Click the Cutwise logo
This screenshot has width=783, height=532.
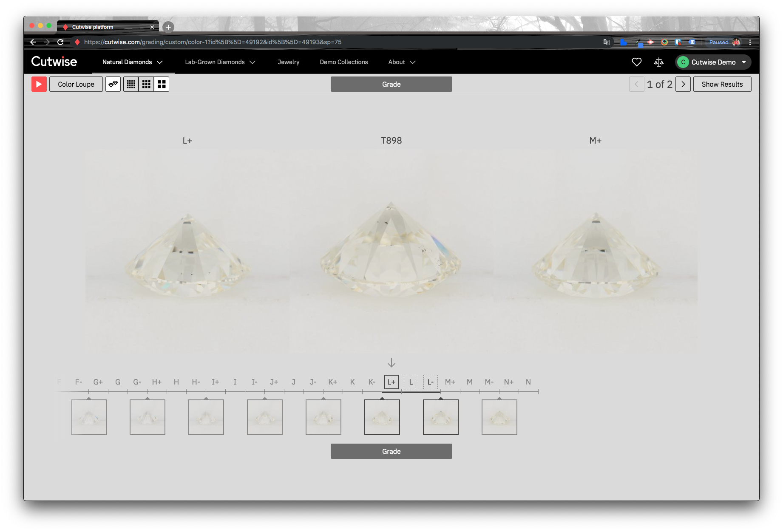coord(54,62)
